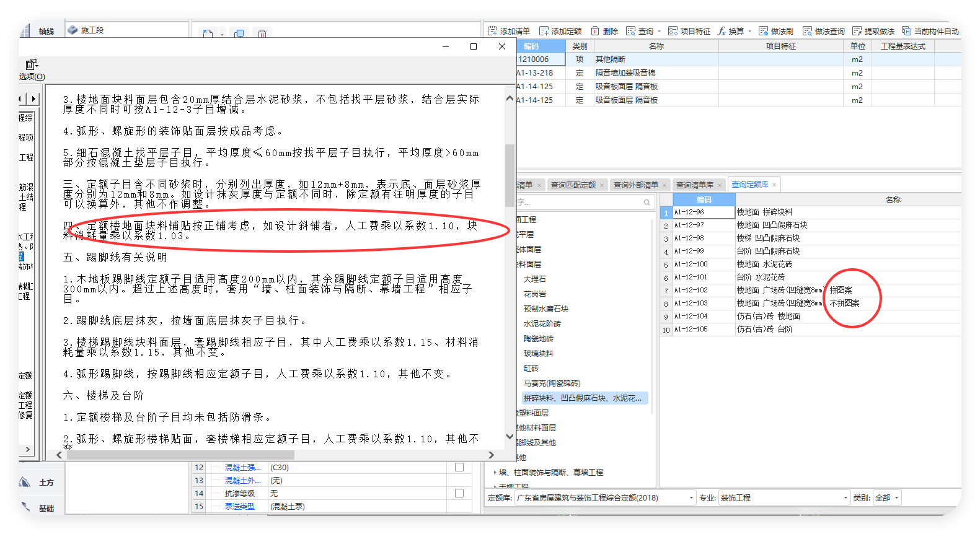The image size is (980, 534).
Task: Click the help window horizontal scrollbar thumb
Action: pyautogui.click(x=181, y=455)
